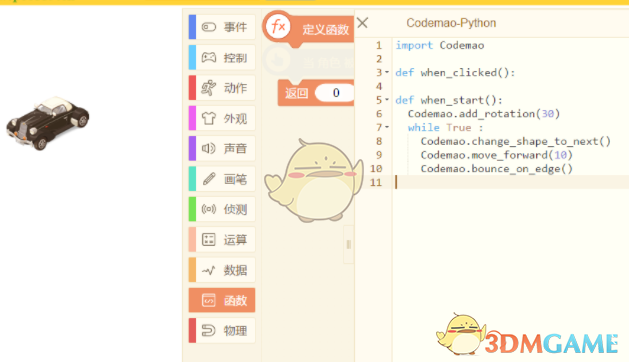Click the Codemao.add_rotation(30) code line
Screen dimensions: 629x362
(483, 114)
